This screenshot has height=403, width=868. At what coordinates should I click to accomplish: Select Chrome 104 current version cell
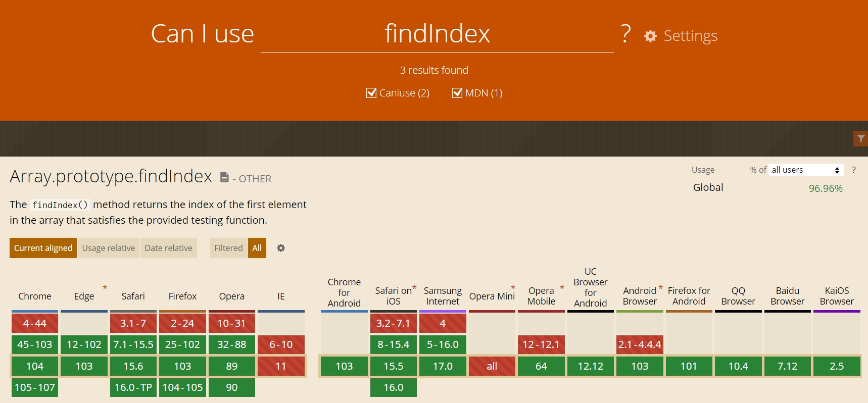(35, 366)
